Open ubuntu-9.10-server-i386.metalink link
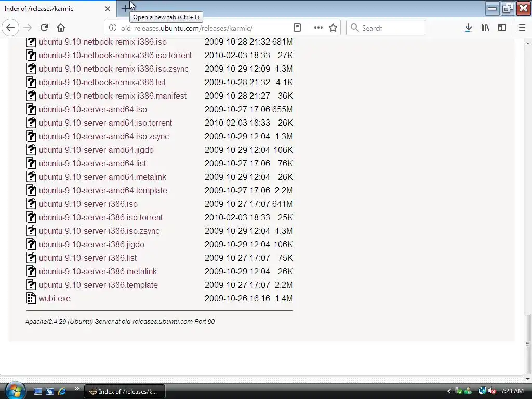 (98, 272)
